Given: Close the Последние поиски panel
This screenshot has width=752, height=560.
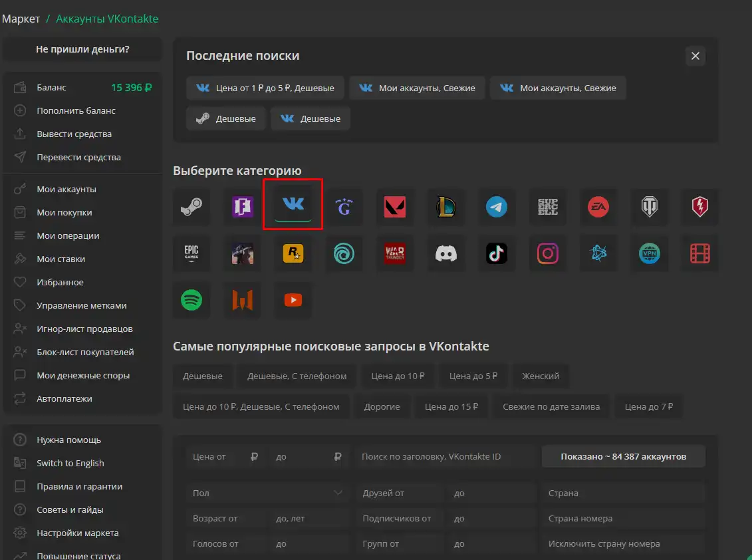Looking at the screenshot, I should point(695,56).
